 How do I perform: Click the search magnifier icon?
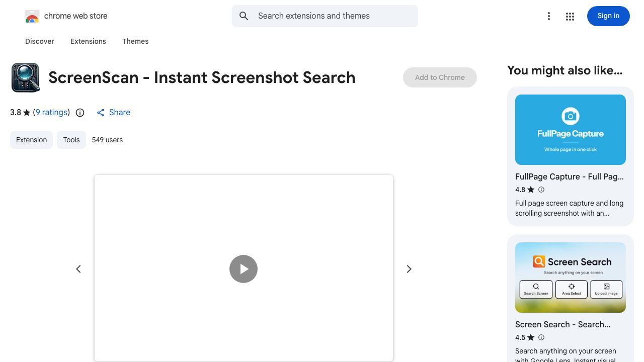coord(244,16)
